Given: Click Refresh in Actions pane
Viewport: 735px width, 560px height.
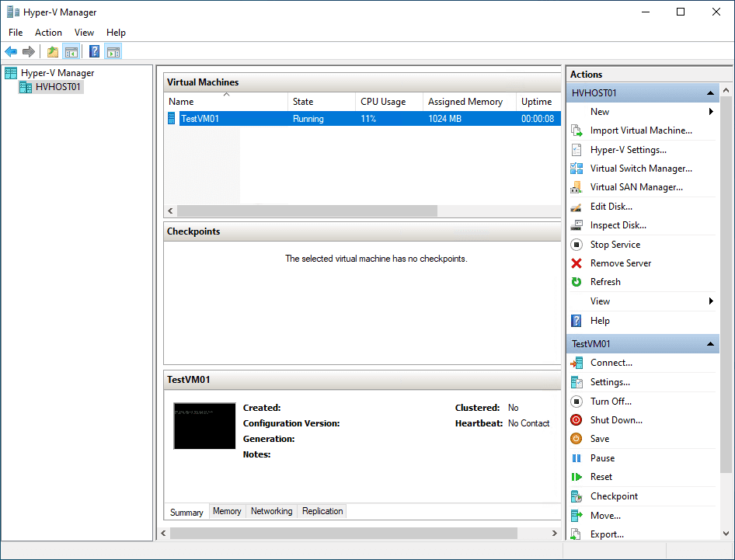Looking at the screenshot, I should click(x=605, y=282).
